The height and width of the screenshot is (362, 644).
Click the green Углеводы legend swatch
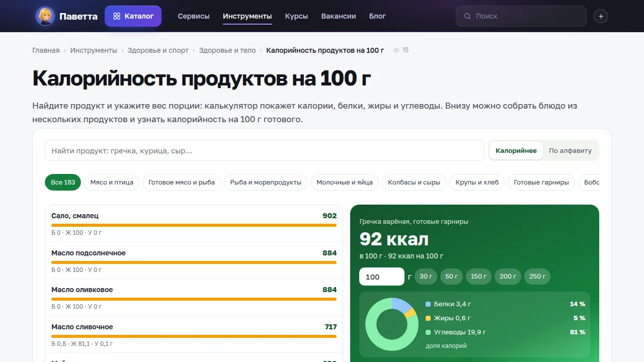tap(428, 332)
